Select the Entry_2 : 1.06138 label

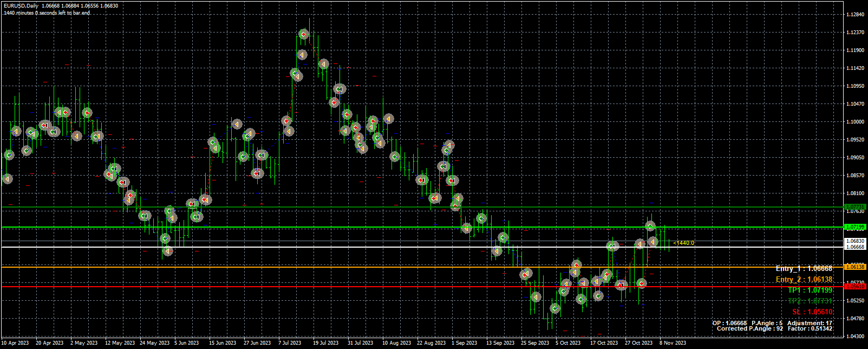point(804,280)
